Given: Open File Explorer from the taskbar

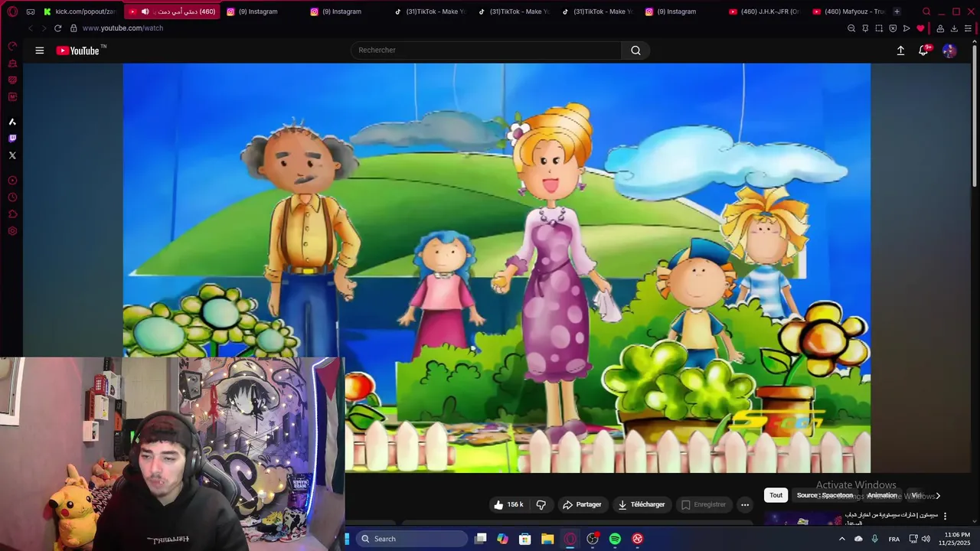Looking at the screenshot, I should [547, 539].
